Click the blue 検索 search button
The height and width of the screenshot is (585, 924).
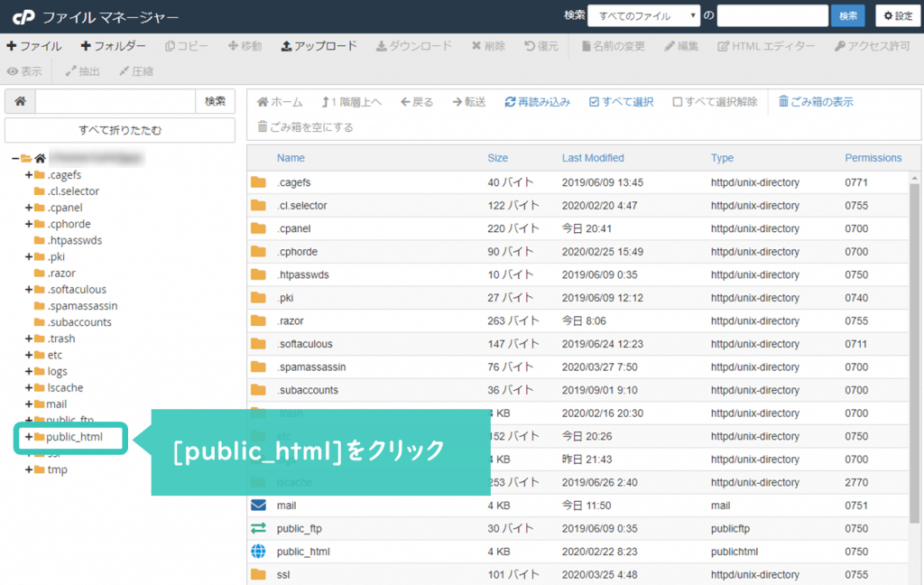pos(848,16)
